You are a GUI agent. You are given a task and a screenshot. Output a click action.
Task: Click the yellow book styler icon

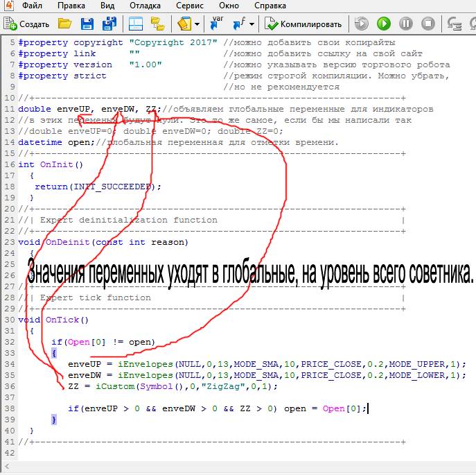click(184, 24)
